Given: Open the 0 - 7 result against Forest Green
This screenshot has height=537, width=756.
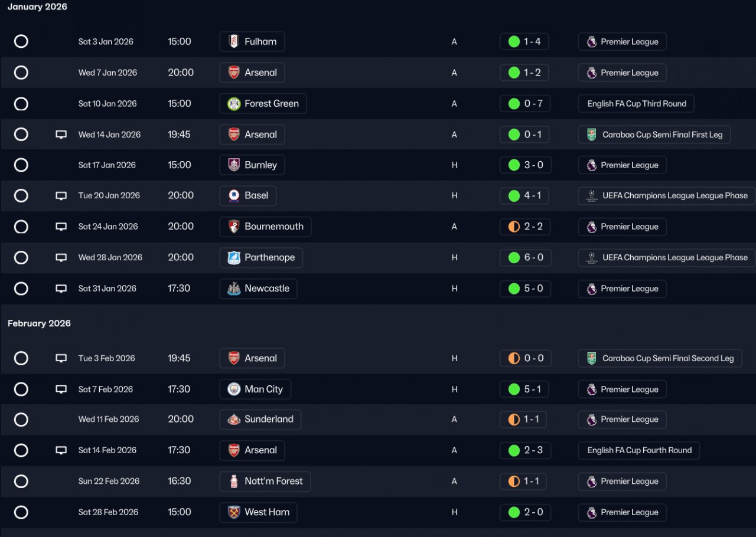Looking at the screenshot, I should coord(526,104).
